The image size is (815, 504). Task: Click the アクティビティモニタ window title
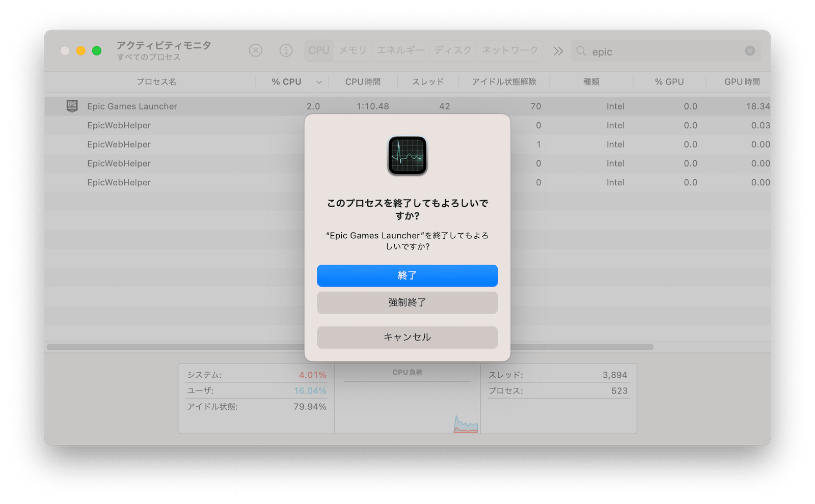coord(164,45)
